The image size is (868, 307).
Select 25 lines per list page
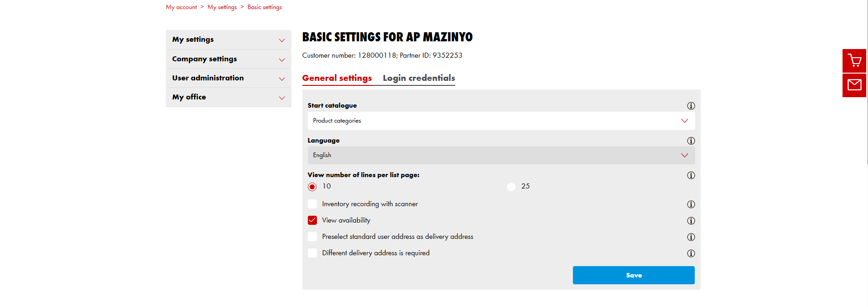coord(511,187)
